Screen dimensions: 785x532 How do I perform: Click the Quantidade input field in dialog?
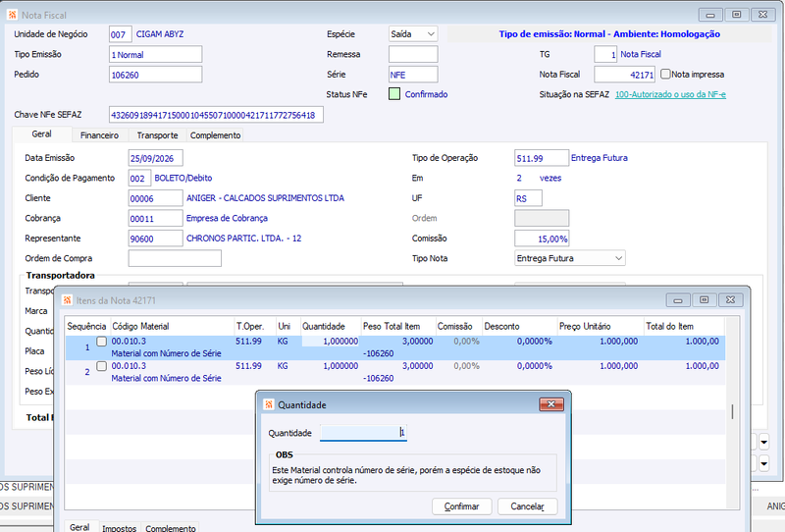coord(363,432)
